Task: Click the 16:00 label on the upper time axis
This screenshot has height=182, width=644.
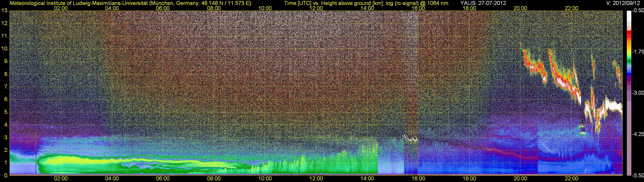Action: [418, 8]
